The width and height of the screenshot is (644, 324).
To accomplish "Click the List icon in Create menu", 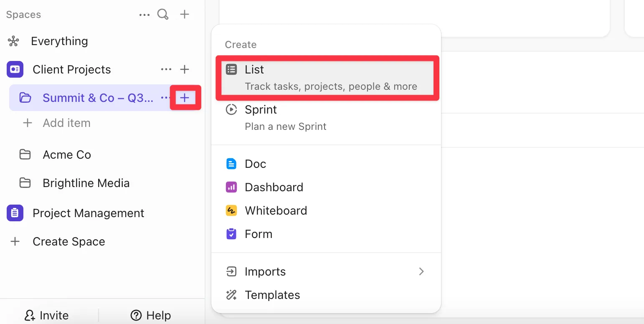I will 231,69.
